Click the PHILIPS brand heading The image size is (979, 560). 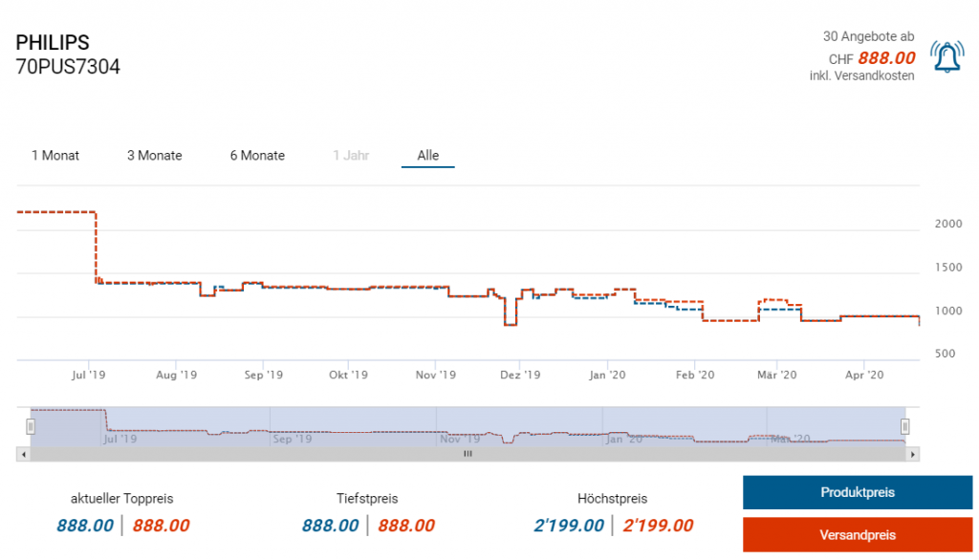[53, 43]
